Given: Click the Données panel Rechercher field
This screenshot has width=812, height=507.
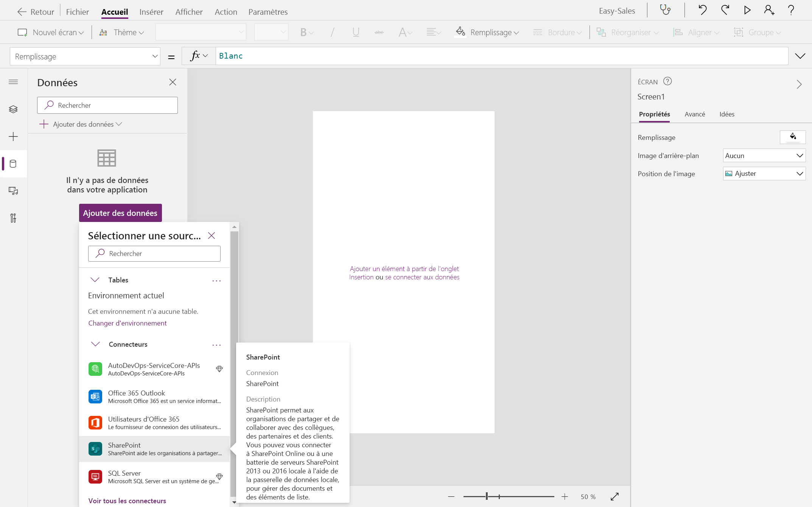Looking at the screenshot, I should click(x=107, y=105).
